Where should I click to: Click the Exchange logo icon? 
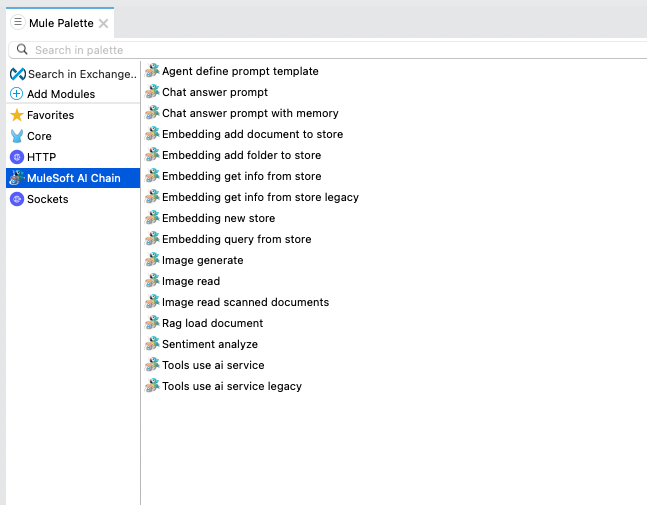pyautogui.click(x=18, y=74)
